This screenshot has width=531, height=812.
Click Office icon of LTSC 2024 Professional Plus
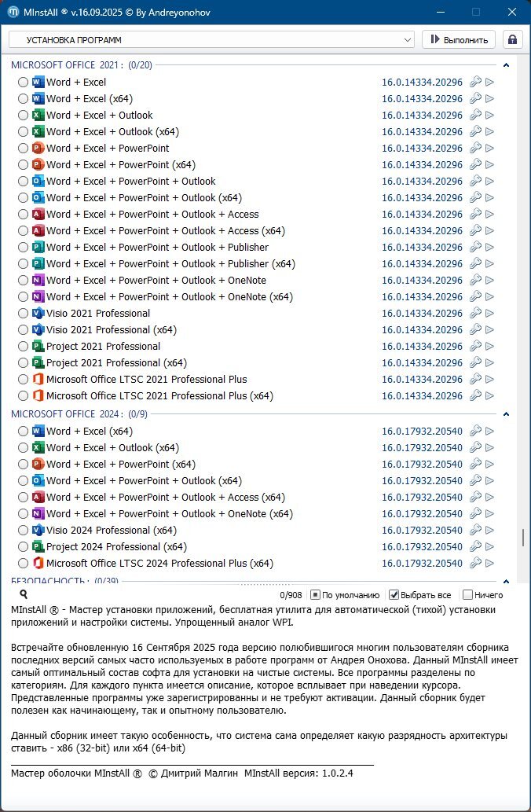pyautogui.click(x=37, y=564)
